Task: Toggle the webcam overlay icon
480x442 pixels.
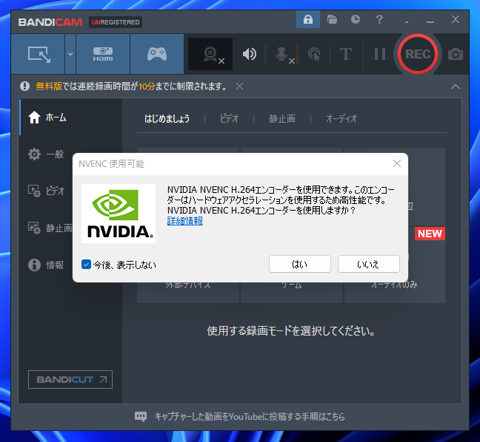Action: [x=210, y=54]
